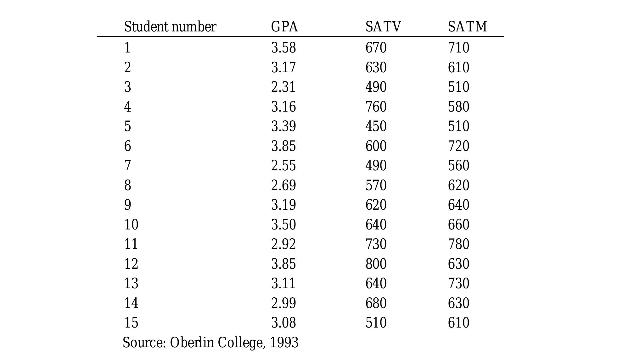Select SATV score 630 for student 2
Viewport: 623px width, 364px height.
(x=376, y=68)
